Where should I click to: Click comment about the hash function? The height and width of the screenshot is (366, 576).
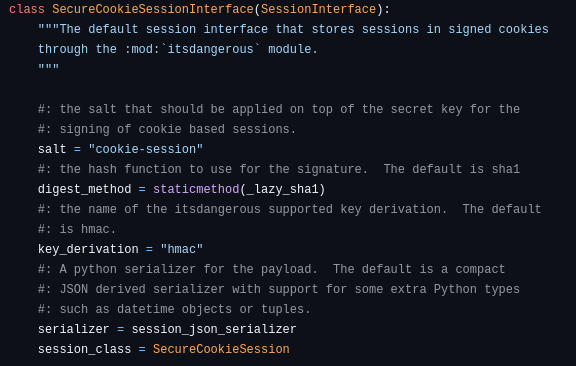point(279,169)
